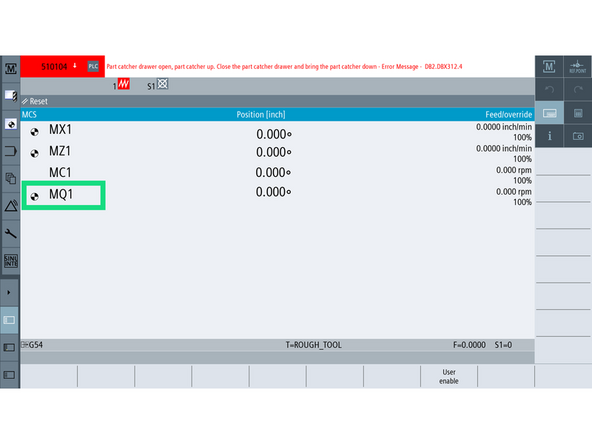Open the info help icon
This screenshot has height=444, width=592.
549,136
